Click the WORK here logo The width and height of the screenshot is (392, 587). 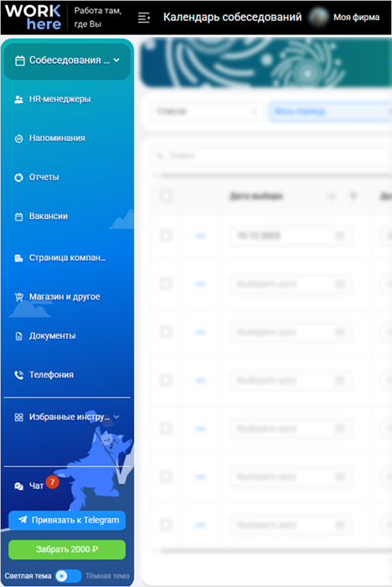[33, 18]
